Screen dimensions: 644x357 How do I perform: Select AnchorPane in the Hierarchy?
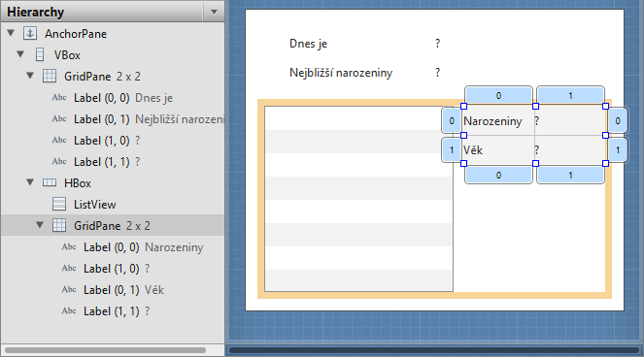[76, 34]
